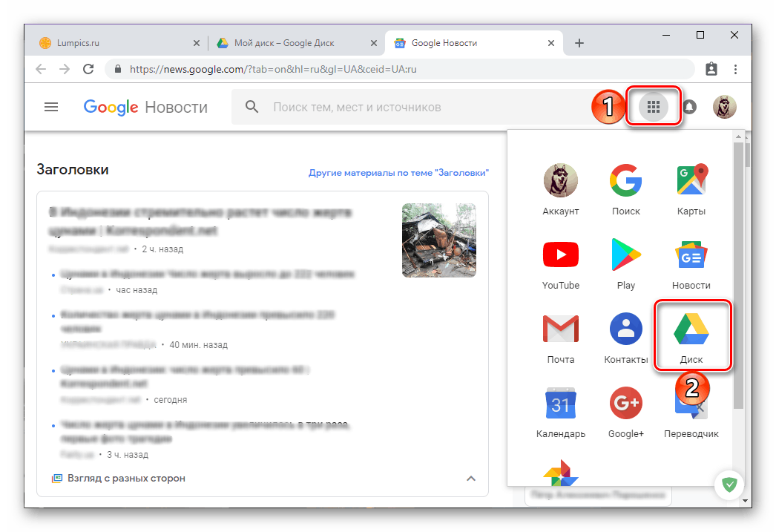Open the tsunami wreckage thumbnail
Image resolution: width=776 pixels, height=532 pixels.
point(439,240)
